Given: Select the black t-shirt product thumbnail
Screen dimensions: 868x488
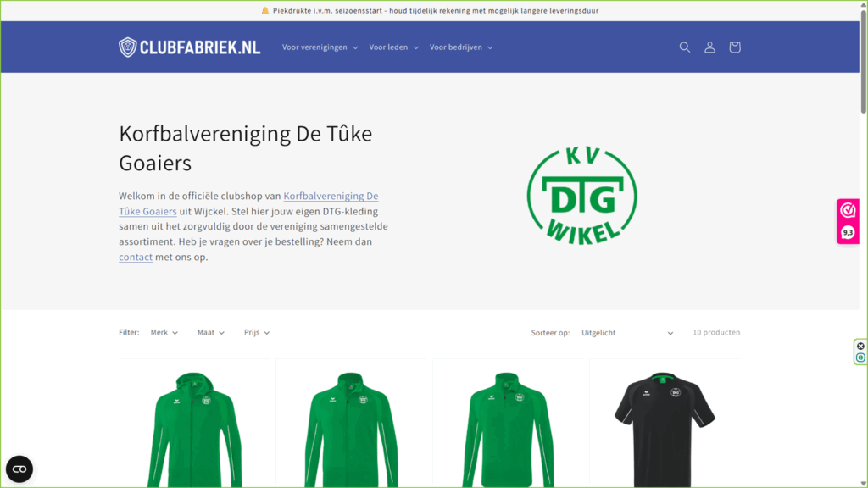Looking at the screenshot, I should tap(665, 424).
